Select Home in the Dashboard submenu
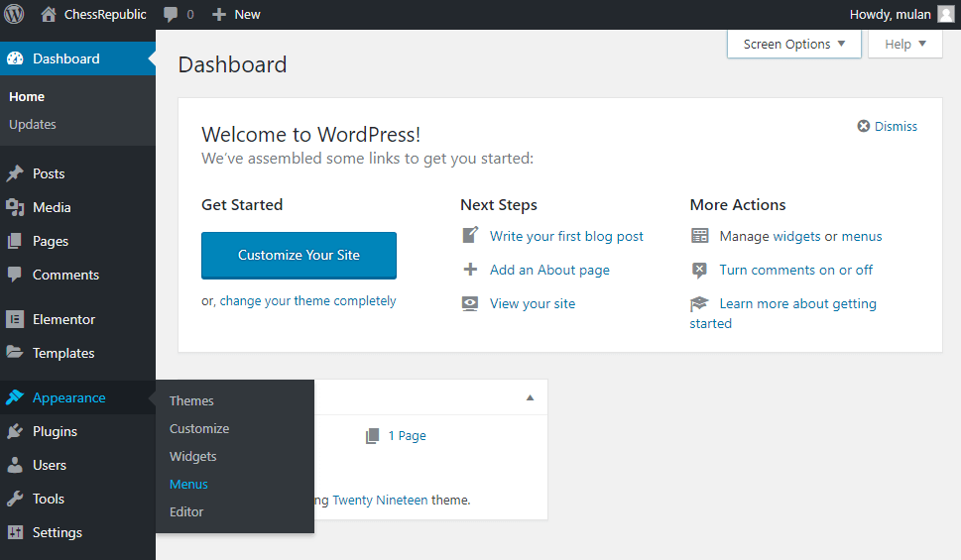This screenshot has width=961, height=560. pos(27,97)
